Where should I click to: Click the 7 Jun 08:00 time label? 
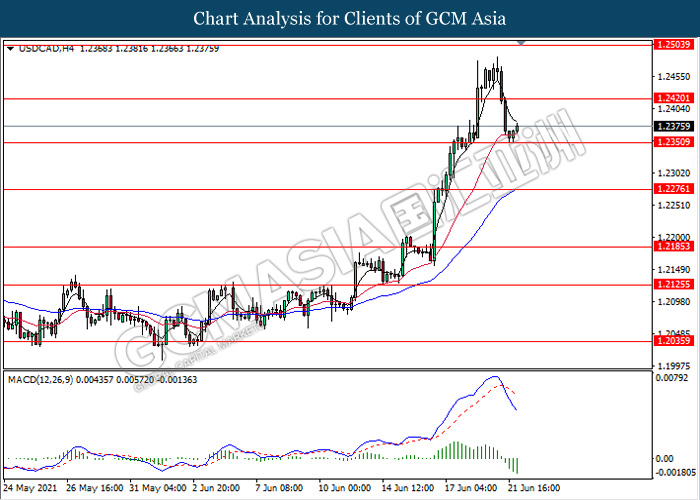click(x=279, y=488)
